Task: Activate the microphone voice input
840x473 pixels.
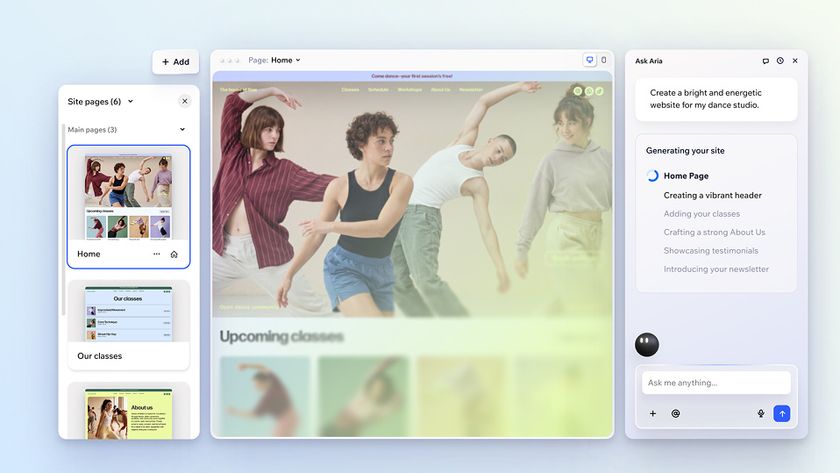Action: (x=761, y=414)
